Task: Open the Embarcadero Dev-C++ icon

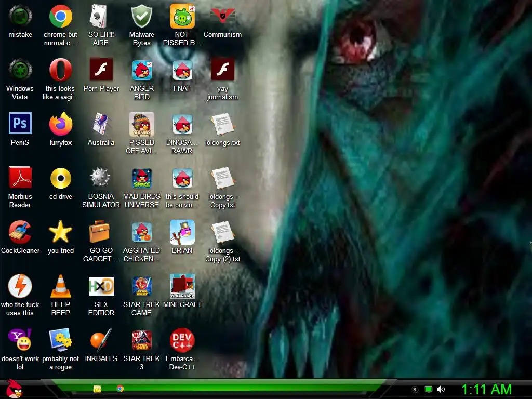Action: tap(182, 340)
